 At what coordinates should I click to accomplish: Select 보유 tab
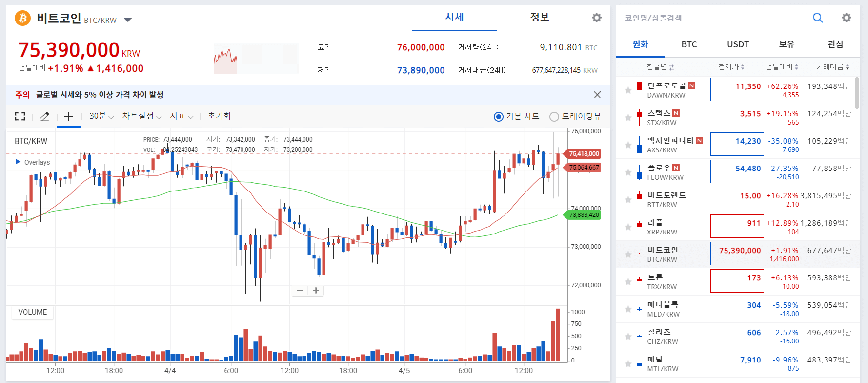pyautogui.click(x=787, y=44)
